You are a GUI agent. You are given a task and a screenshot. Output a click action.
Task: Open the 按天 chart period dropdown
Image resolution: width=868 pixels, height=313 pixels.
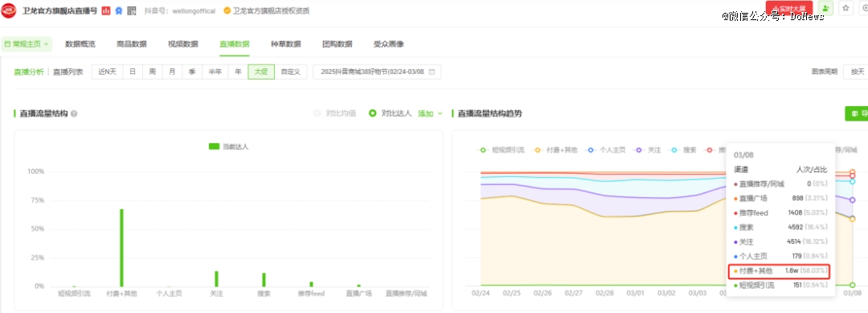point(855,72)
